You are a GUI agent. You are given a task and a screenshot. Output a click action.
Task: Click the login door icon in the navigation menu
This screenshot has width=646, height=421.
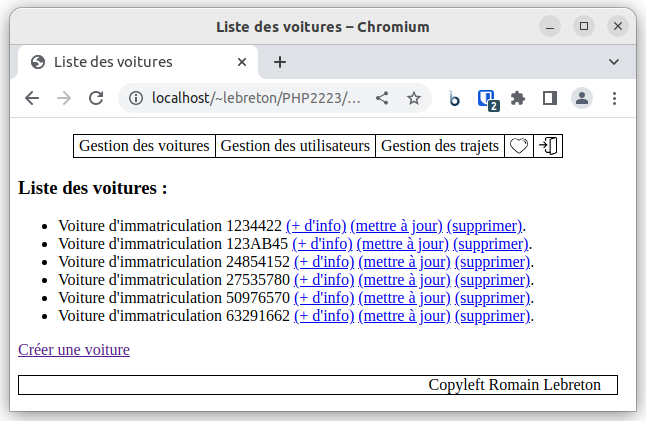(548, 146)
